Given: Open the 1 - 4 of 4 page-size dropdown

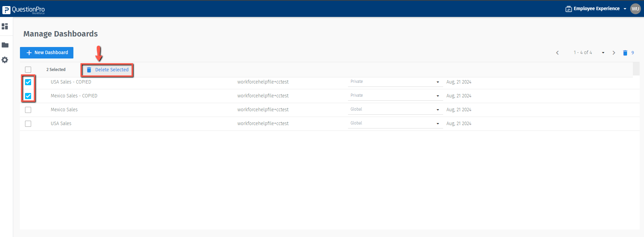Looking at the screenshot, I should (589, 53).
